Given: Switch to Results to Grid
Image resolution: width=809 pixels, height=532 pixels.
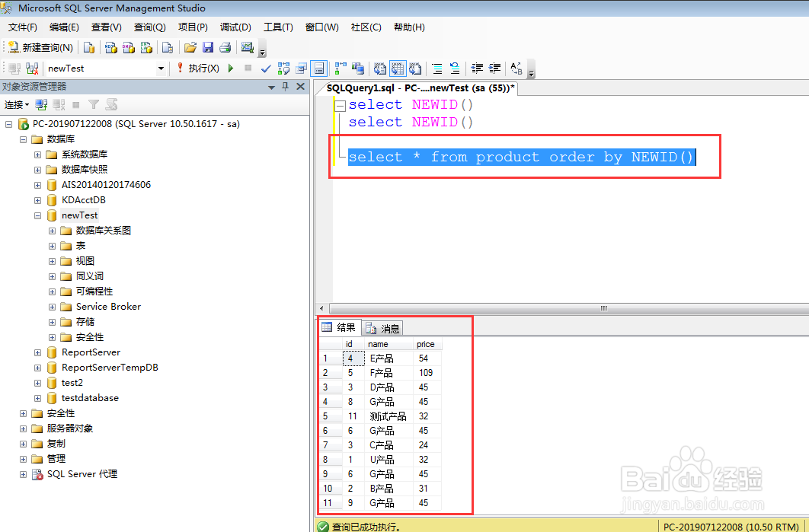Looking at the screenshot, I should (398, 68).
